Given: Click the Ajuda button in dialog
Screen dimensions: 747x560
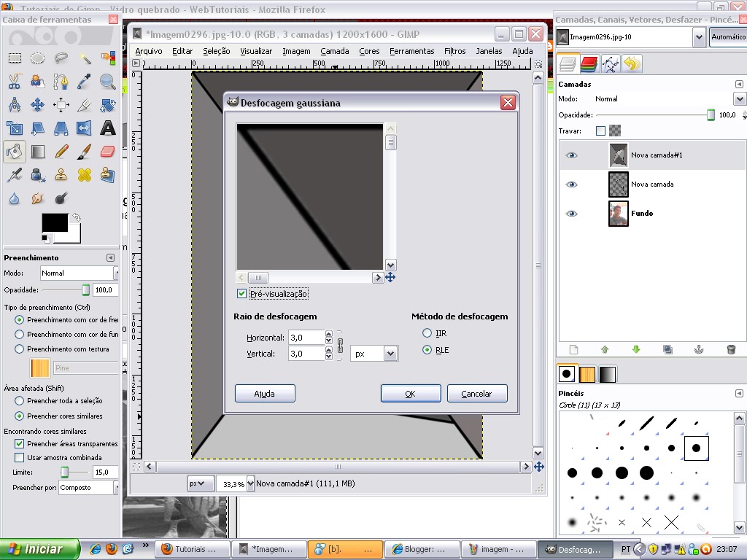Looking at the screenshot, I should (x=265, y=394).
